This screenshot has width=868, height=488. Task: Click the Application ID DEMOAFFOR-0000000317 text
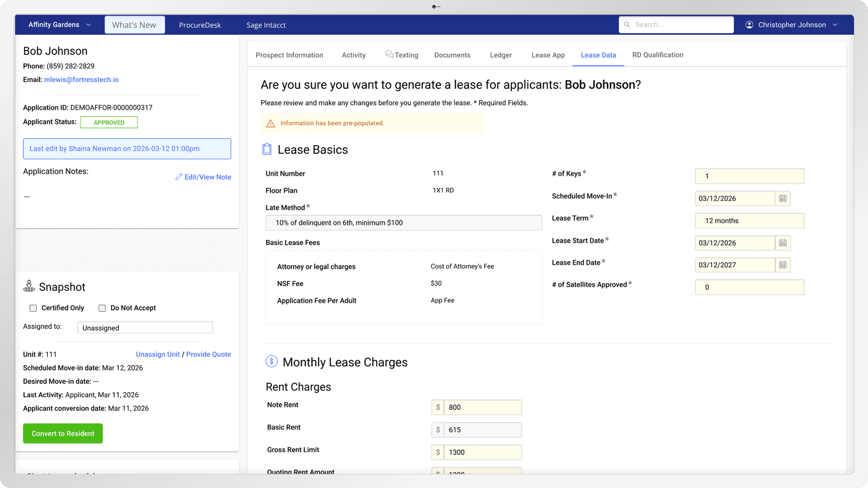point(88,108)
